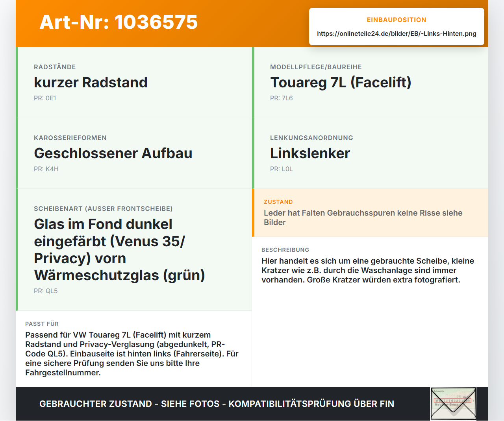504x421 pixels.
Task: Click the KAROSSERIEFORMEN label
Action: [70, 138]
